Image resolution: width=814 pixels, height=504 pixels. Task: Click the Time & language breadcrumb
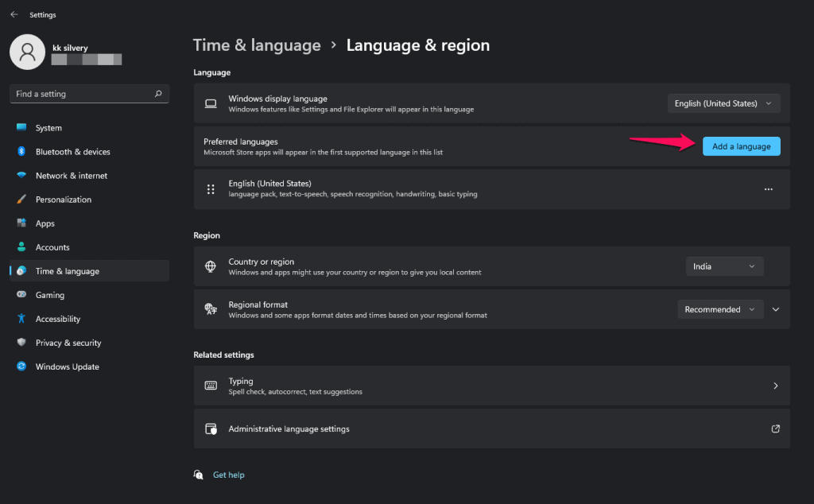(x=257, y=45)
